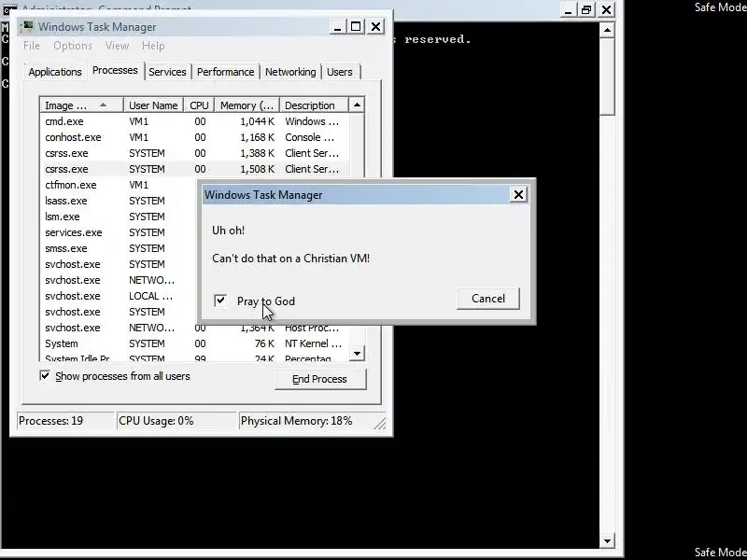Click the CPU Usage: 0% status entry
The image size is (747, 560).
point(176,421)
